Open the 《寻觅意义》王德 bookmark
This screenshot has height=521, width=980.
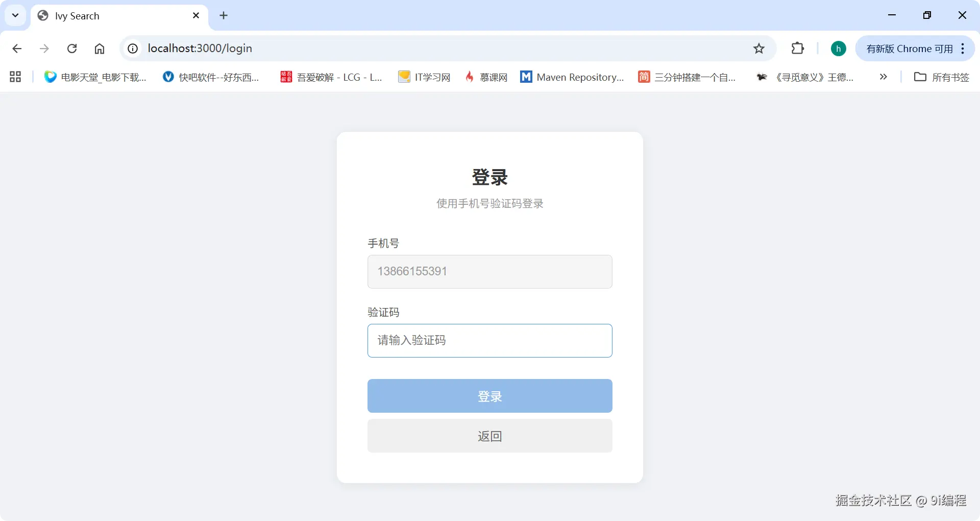coord(805,77)
